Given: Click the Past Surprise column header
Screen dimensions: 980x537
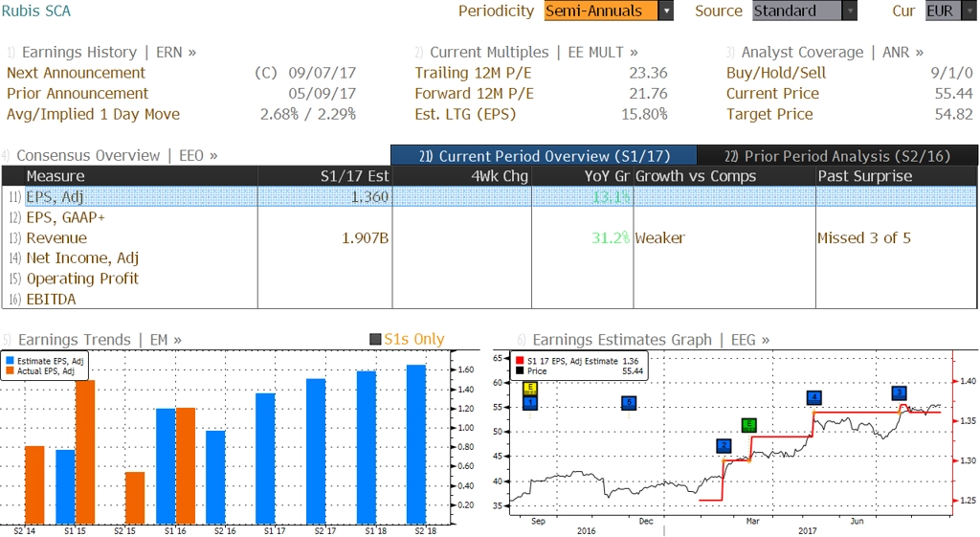Looking at the screenshot, I should [896, 176].
